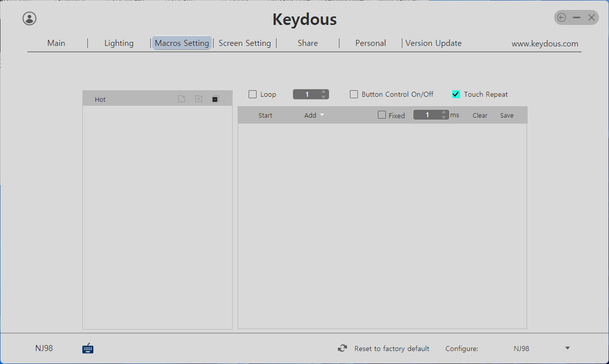Screen dimensions: 609x364
Task: Open the Share tab
Action: (x=307, y=43)
